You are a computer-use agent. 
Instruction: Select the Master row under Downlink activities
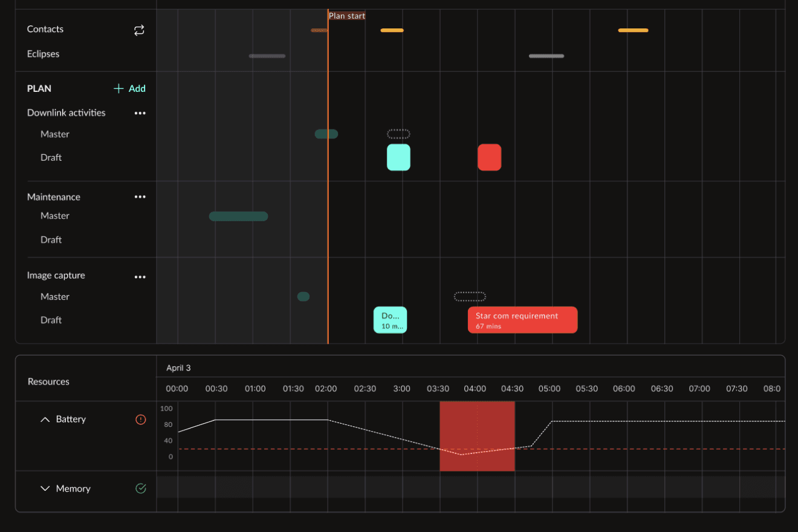55,134
